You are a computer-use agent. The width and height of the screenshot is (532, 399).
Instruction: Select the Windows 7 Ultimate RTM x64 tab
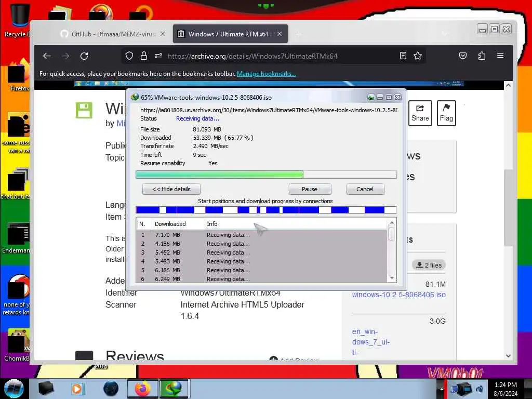(x=230, y=34)
